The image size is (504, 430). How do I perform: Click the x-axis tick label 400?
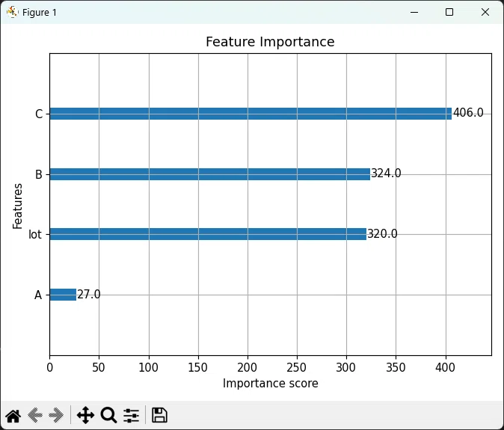coord(445,367)
